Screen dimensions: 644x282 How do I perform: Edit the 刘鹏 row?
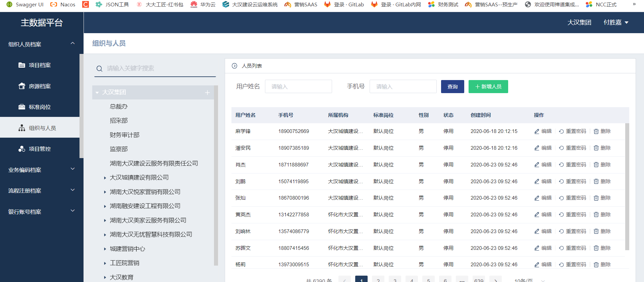pos(543,182)
